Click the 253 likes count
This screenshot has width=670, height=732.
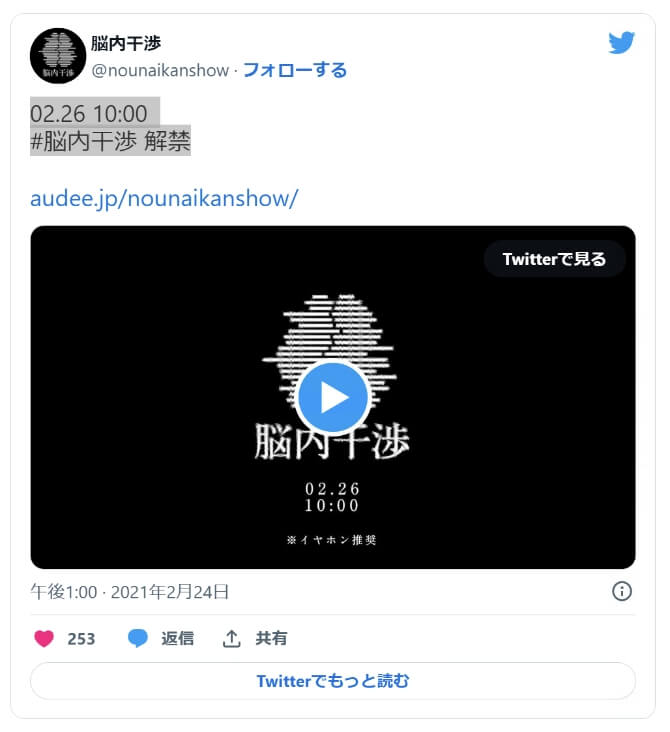click(81, 639)
